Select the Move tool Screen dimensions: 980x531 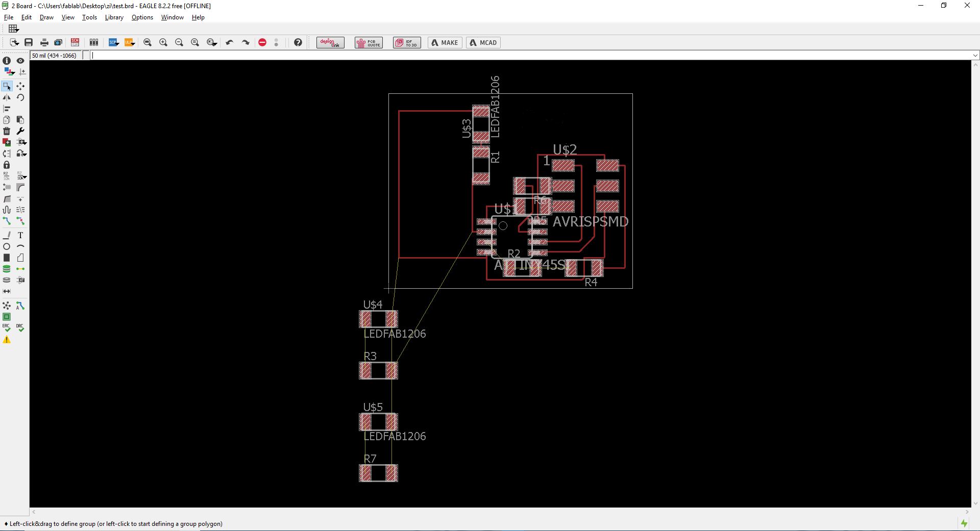pyautogui.click(x=20, y=86)
